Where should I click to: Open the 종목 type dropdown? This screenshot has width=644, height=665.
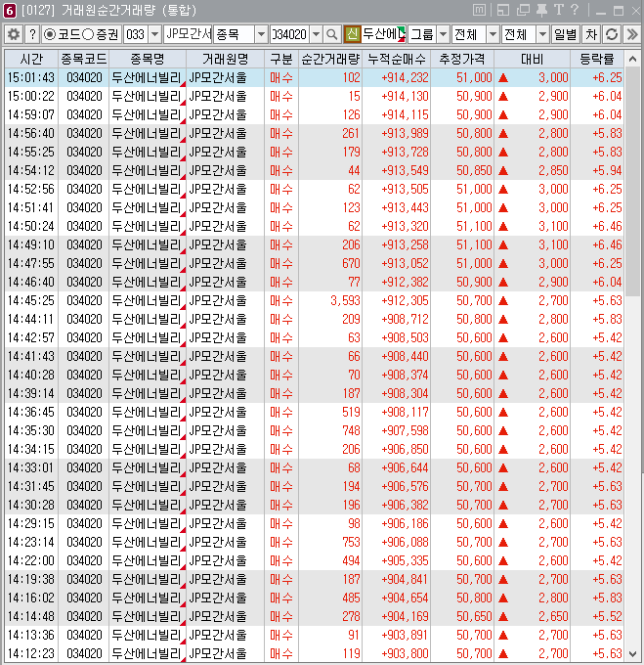[x=261, y=34]
